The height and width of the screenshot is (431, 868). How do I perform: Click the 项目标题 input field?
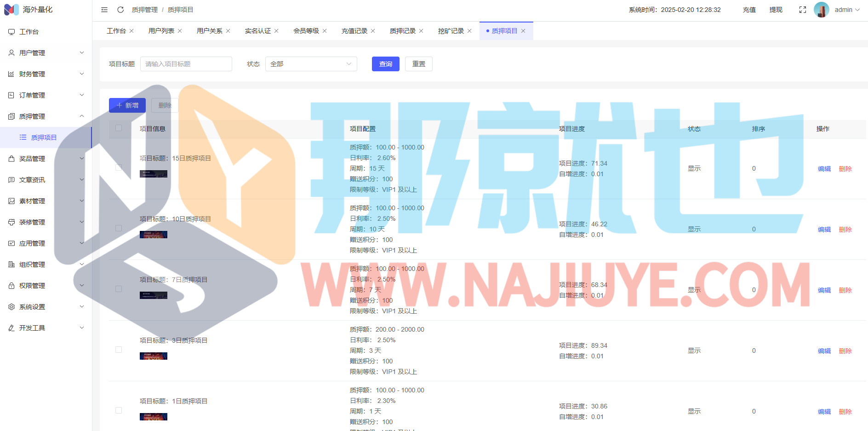[186, 64]
